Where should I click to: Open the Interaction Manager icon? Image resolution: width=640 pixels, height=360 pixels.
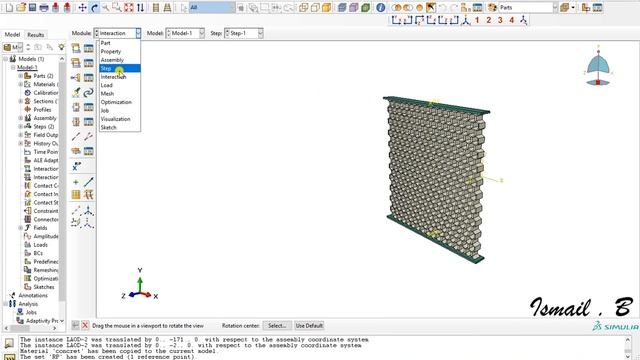pos(89,48)
